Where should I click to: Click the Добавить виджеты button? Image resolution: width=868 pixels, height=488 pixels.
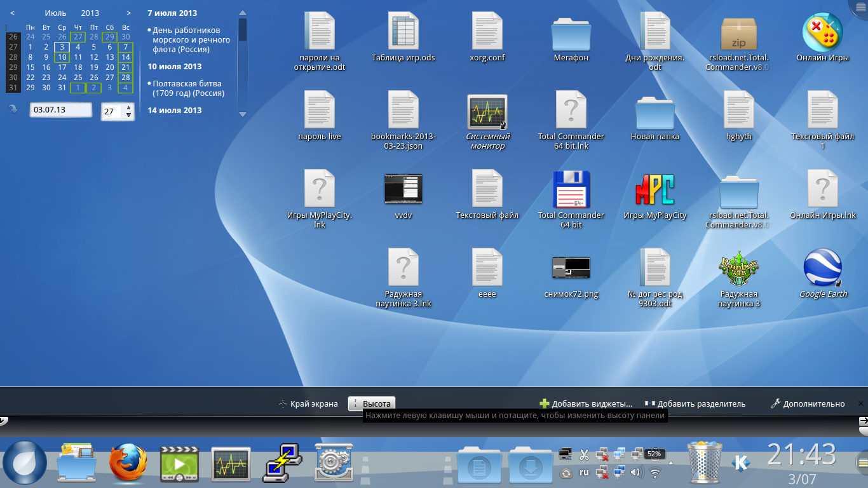(x=586, y=403)
